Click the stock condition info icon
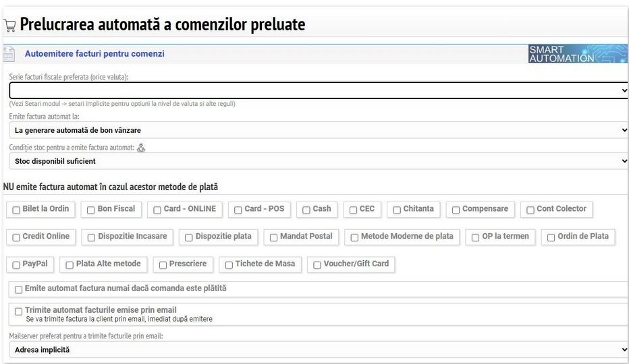Screen dimensions: 629x364 [x=141, y=148]
